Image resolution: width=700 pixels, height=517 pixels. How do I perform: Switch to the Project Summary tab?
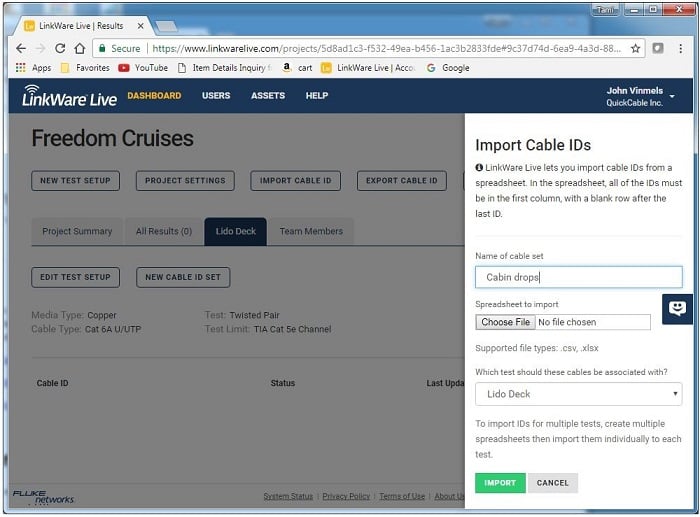point(77,231)
